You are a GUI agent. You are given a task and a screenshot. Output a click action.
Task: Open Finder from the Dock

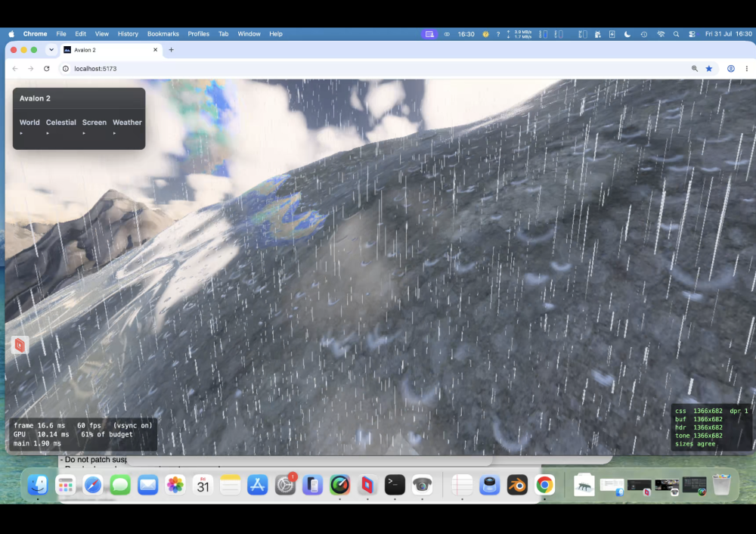point(38,485)
